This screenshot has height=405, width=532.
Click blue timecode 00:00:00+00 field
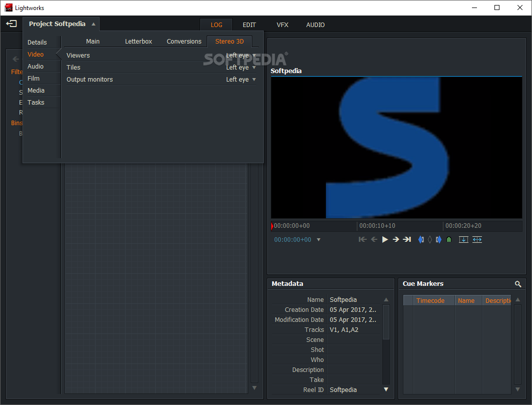click(292, 240)
